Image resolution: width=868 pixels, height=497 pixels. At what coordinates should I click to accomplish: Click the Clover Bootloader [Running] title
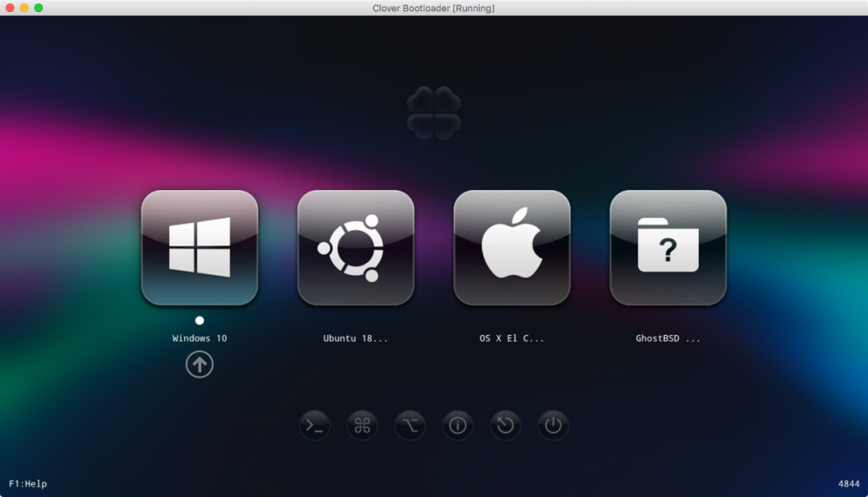pos(433,8)
